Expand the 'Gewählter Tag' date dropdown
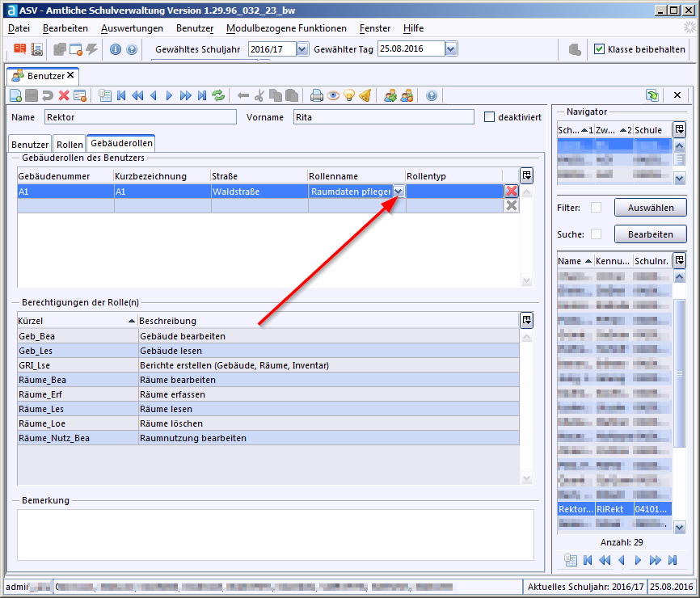 pyautogui.click(x=451, y=49)
